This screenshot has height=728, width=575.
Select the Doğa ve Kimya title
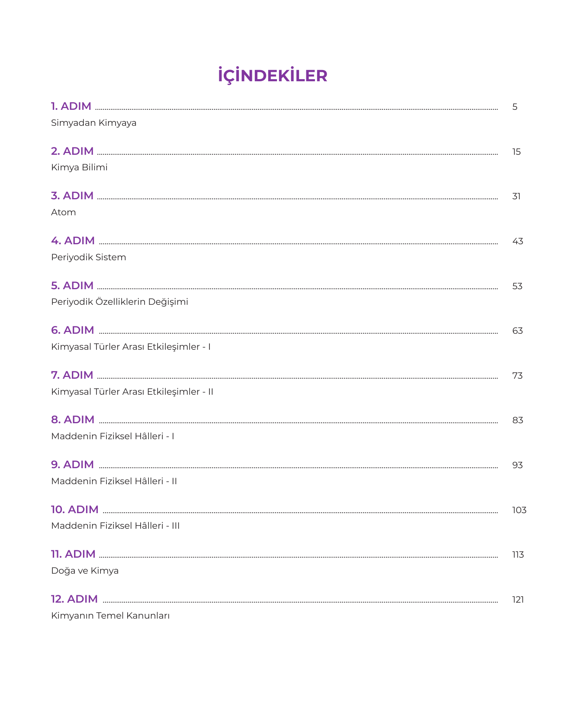pyautogui.click(x=85, y=571)
